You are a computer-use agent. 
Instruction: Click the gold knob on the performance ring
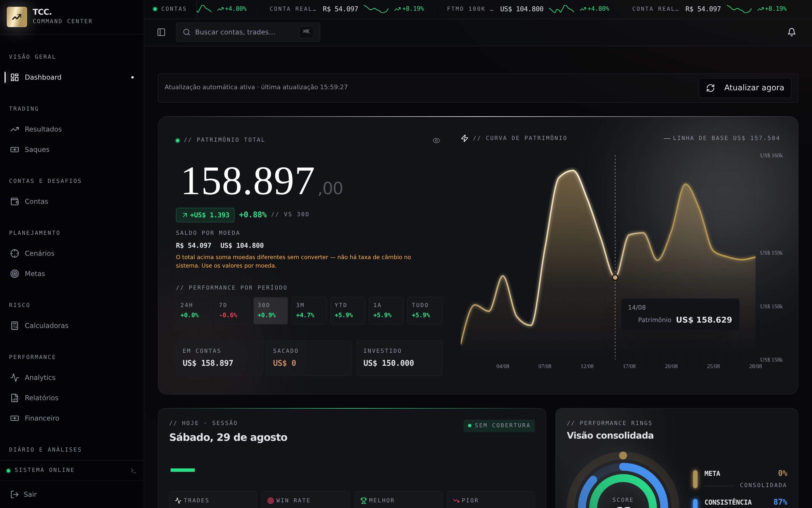tap(623, 456)
